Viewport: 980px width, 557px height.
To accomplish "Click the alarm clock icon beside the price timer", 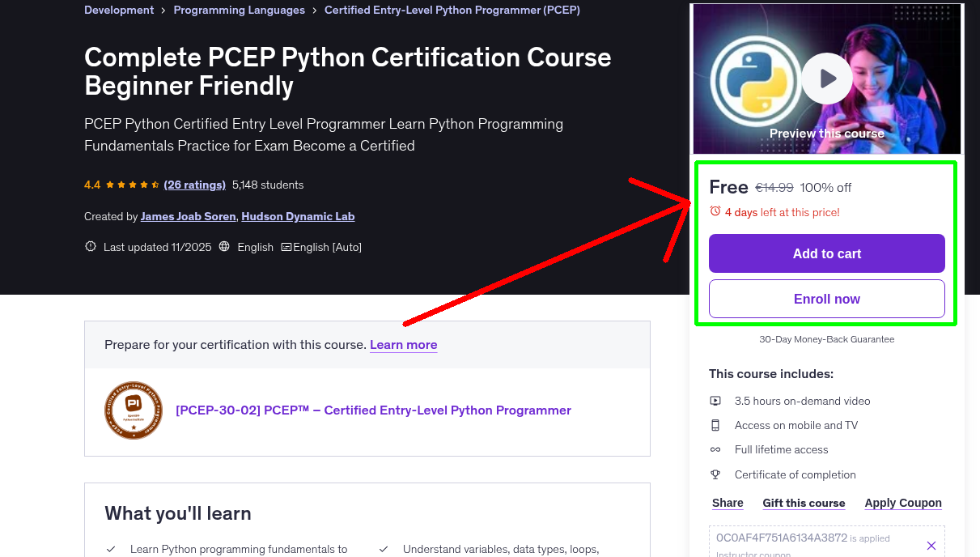I will coord(714,211).
